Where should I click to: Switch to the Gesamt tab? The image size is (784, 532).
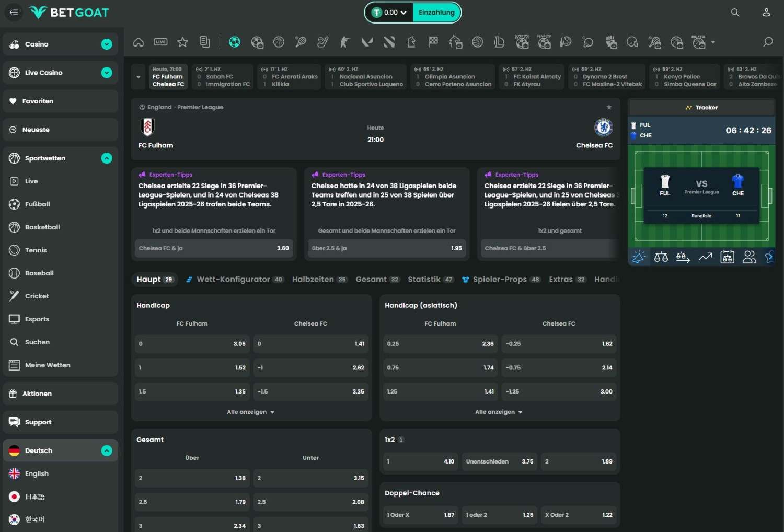pyautogui.click(x=377, y=280)
